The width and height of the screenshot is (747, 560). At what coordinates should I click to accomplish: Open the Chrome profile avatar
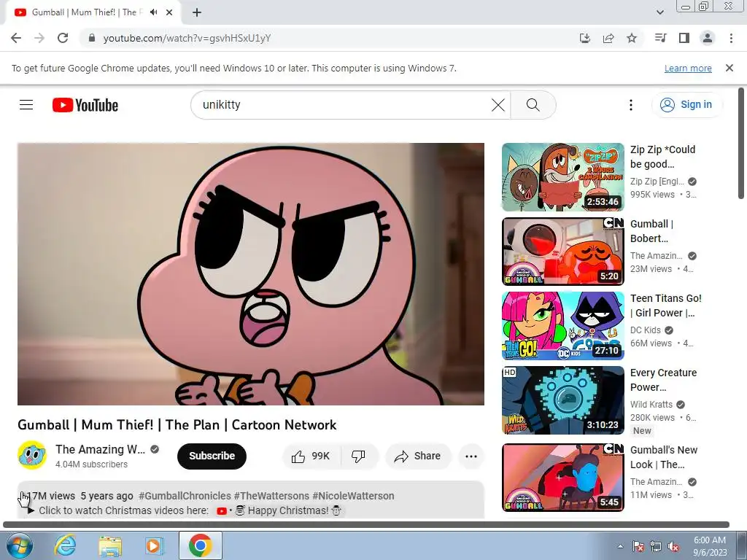(x=708, y=38)
